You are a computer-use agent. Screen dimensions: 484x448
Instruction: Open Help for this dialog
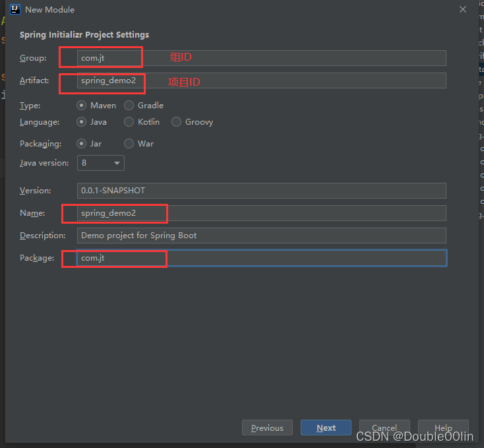[x=443, y=428]
